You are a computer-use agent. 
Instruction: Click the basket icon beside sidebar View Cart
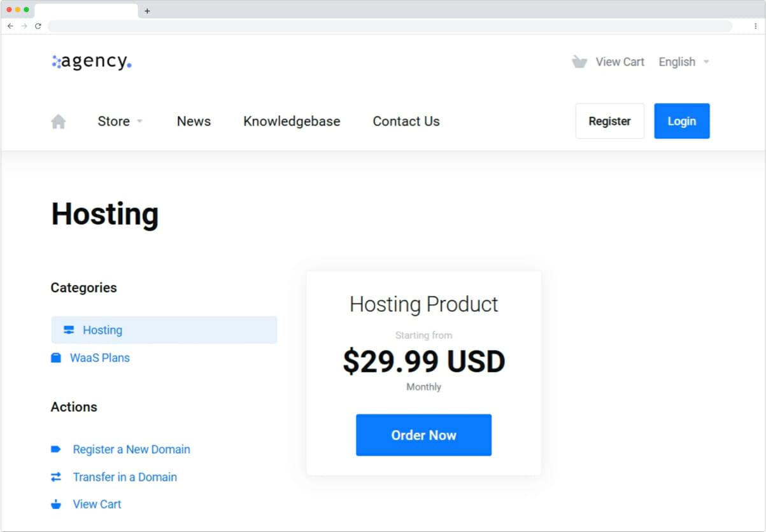pyautogui.click(x=56, y=504)
